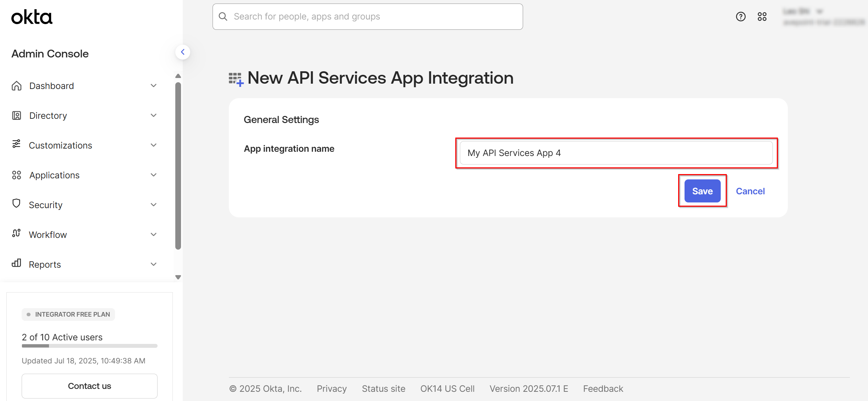
Task: Click the Security shield icon
Action: (16, 204)
